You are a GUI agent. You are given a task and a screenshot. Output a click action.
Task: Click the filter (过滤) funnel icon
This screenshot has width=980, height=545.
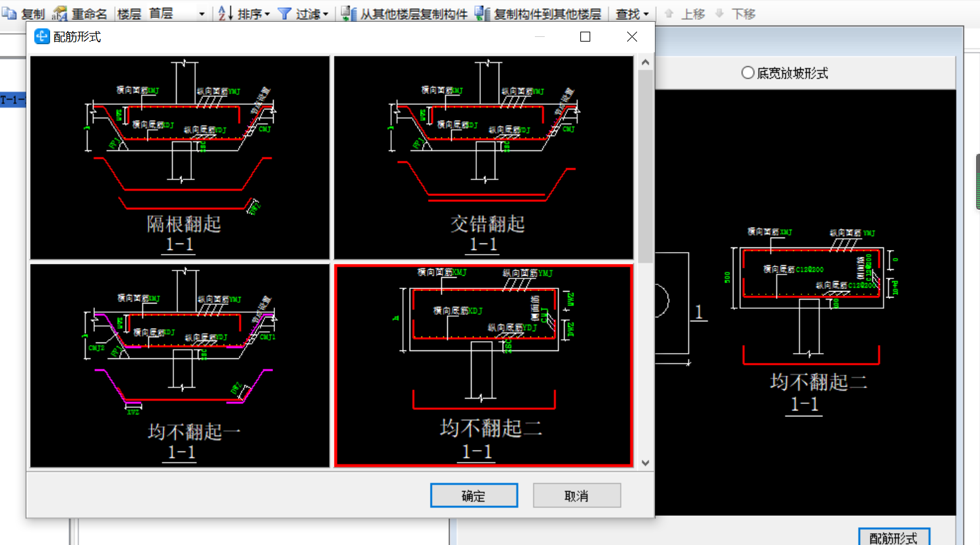(x=284, y=13)
